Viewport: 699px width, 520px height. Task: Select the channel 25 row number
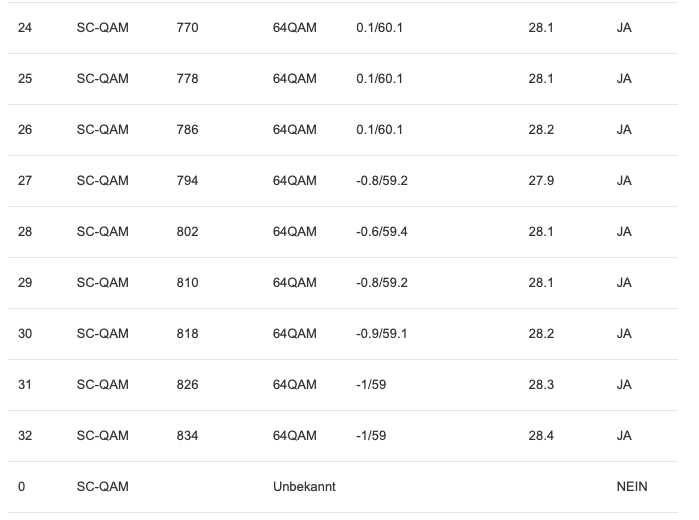click(25, 79)
